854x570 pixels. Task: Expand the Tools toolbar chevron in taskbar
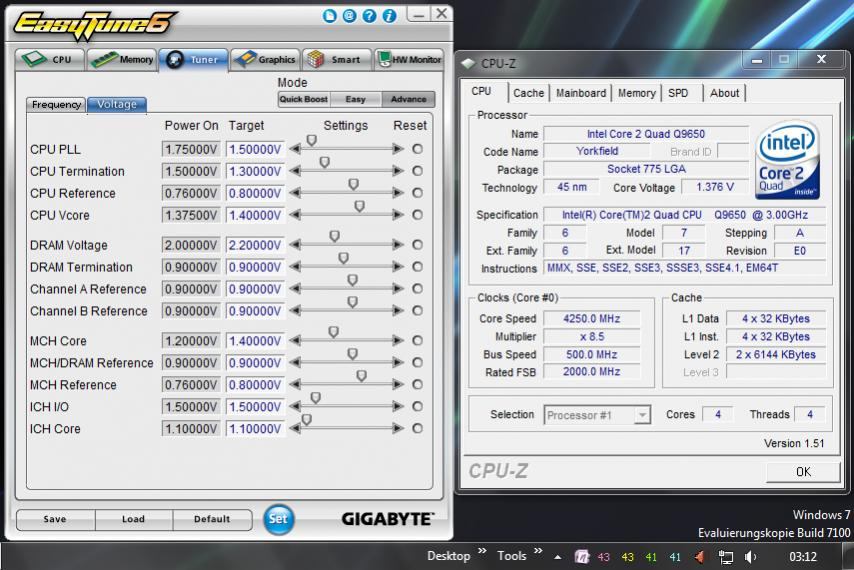click(538, 551)
